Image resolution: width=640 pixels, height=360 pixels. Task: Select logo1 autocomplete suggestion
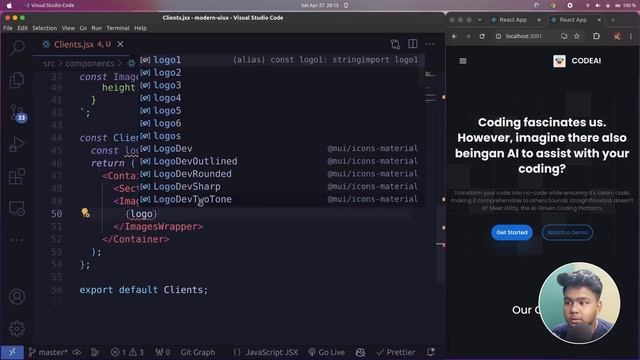282,60
